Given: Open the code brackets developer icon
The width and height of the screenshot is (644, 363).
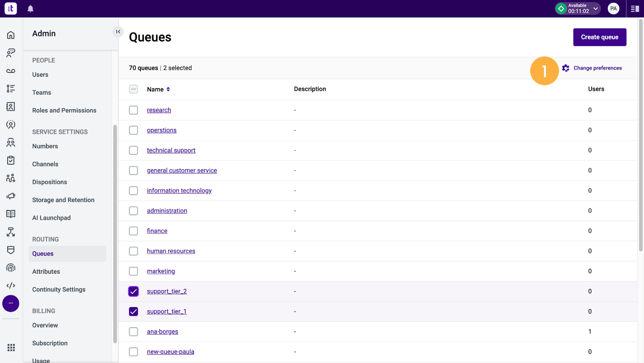Looking at the screenshot, I should 11,286.
